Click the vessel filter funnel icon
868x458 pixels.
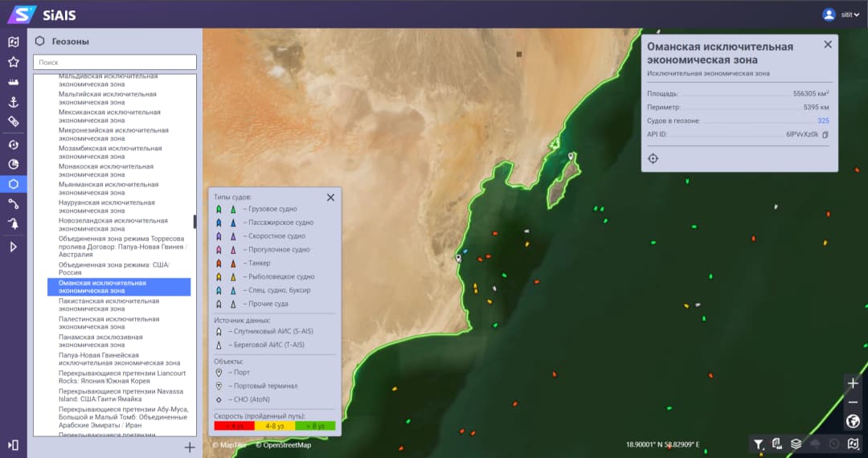tap(758, 444)
